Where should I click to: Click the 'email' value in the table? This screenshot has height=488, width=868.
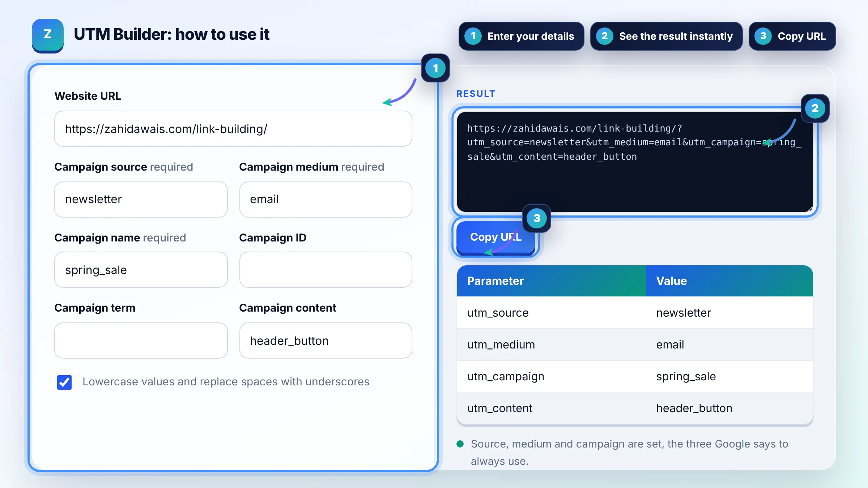point(670,344)
